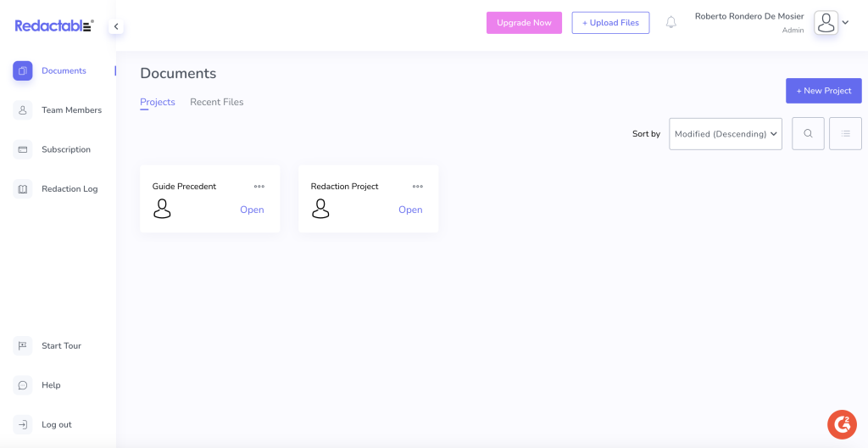Click the G2 badge icon
This screenshot has width=868, height=448.
(842, 423)
